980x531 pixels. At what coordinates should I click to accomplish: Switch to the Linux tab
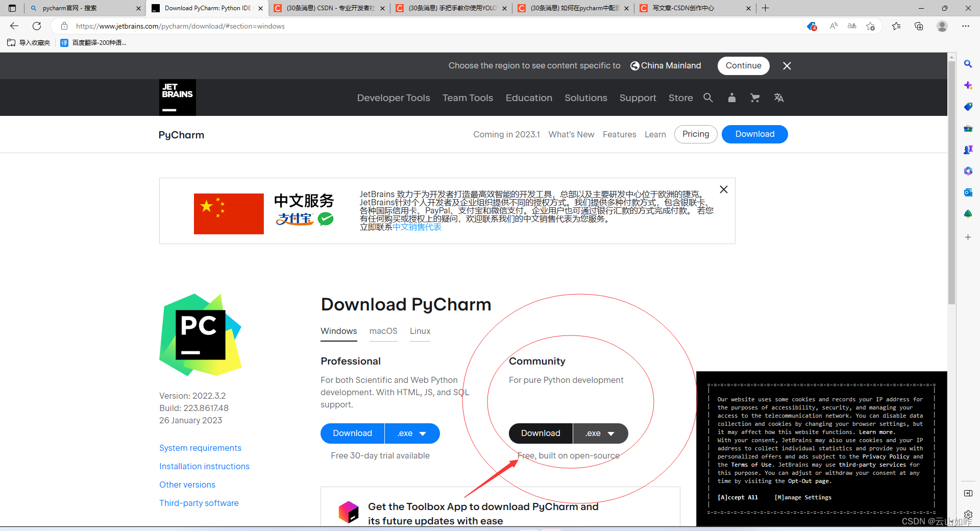[420, 331]
